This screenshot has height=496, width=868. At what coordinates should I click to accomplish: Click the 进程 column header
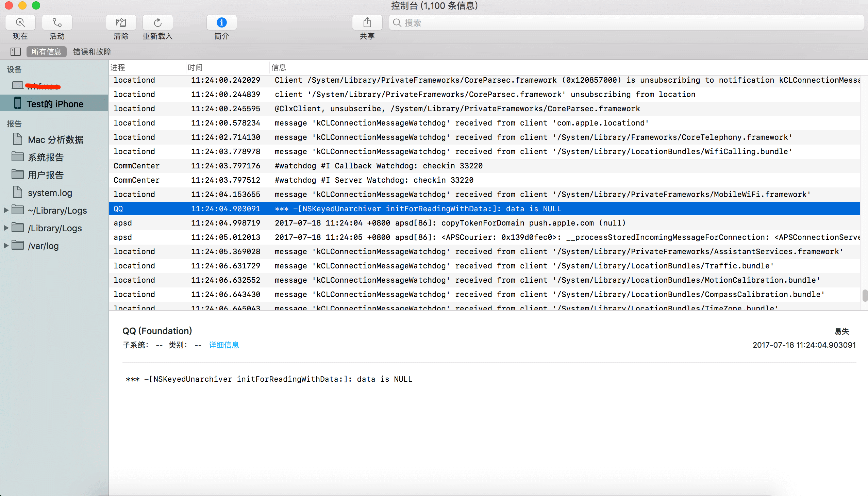(x=118, y=67)
